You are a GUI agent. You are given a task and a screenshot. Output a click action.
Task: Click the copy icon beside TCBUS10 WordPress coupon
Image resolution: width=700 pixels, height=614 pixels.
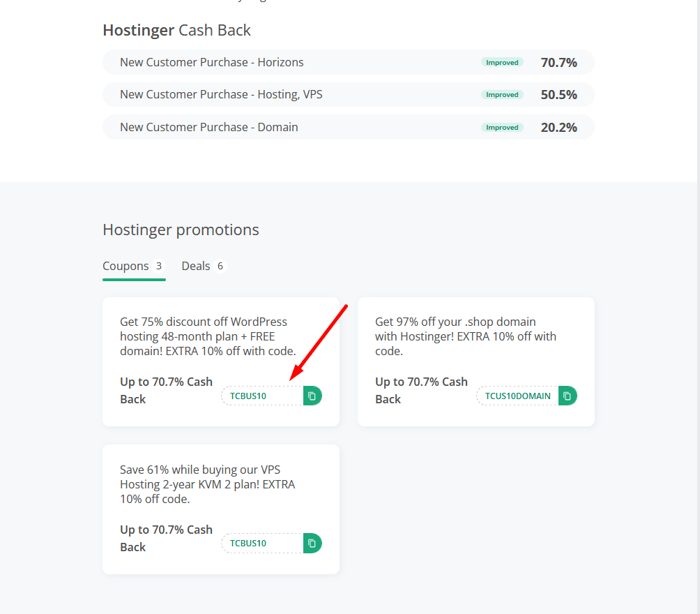point(312,396)
